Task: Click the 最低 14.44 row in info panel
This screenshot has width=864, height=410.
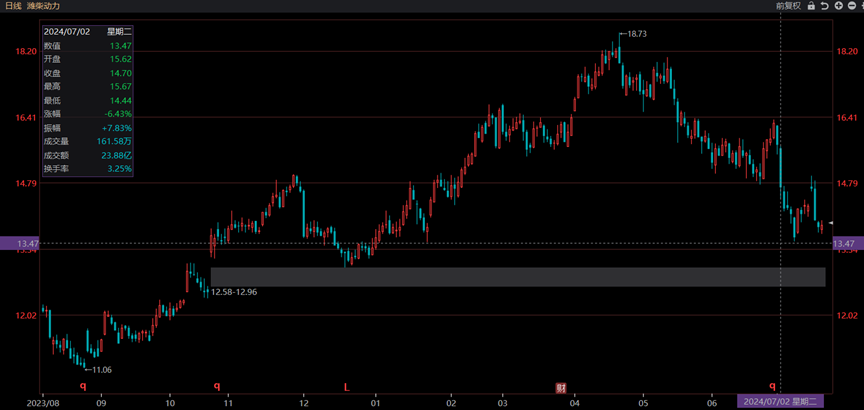Action: click(88, 100)
